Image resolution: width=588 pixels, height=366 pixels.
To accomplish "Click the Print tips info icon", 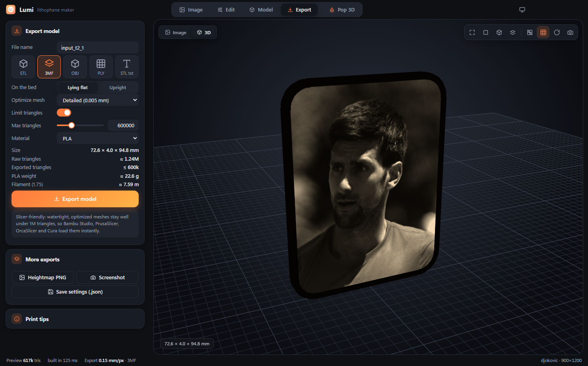I will point(17,319).
